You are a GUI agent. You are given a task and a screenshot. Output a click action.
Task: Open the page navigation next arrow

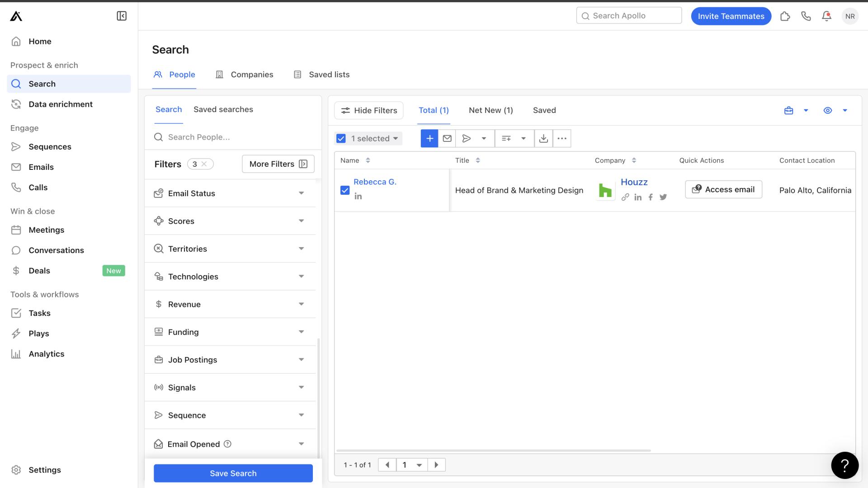coord(436,464)
